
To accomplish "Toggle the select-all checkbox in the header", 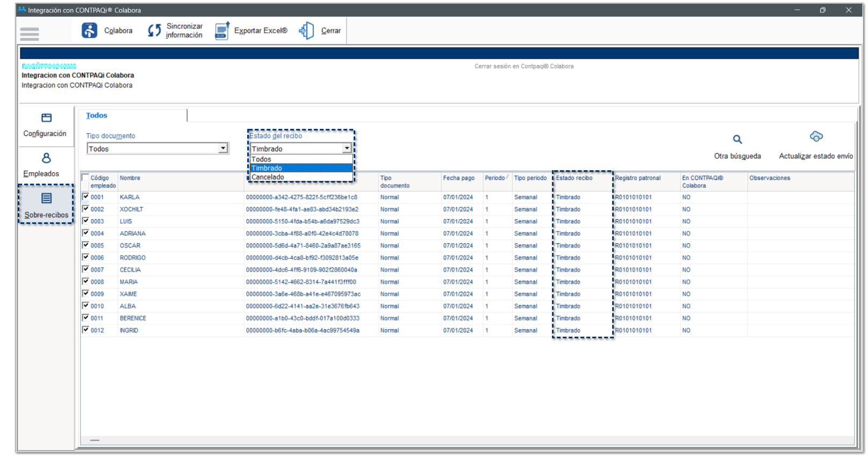I will click(85, 178).
